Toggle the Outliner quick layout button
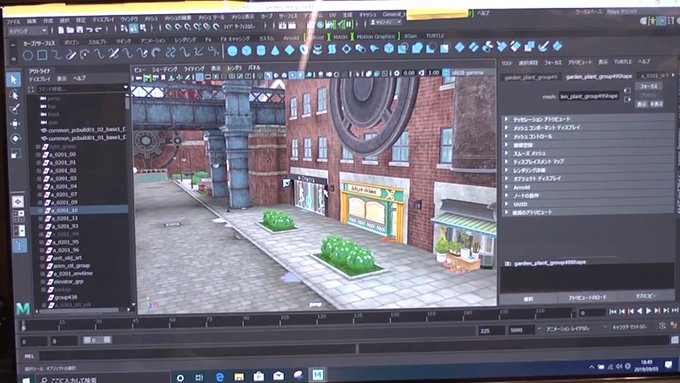Viewport: 680px width, 383px height. click(x=20, y=246)
